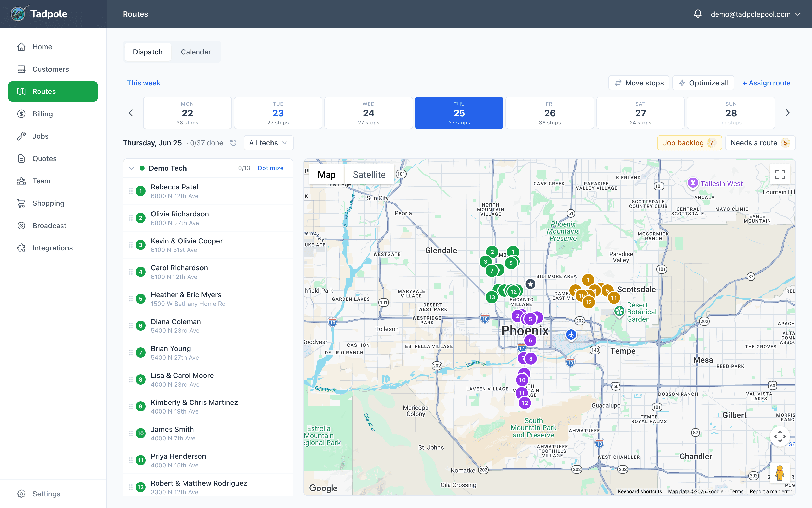Click orange map marker 1
Image resolution: width=812 pixels, height=508 pixels.
[588, 280]
